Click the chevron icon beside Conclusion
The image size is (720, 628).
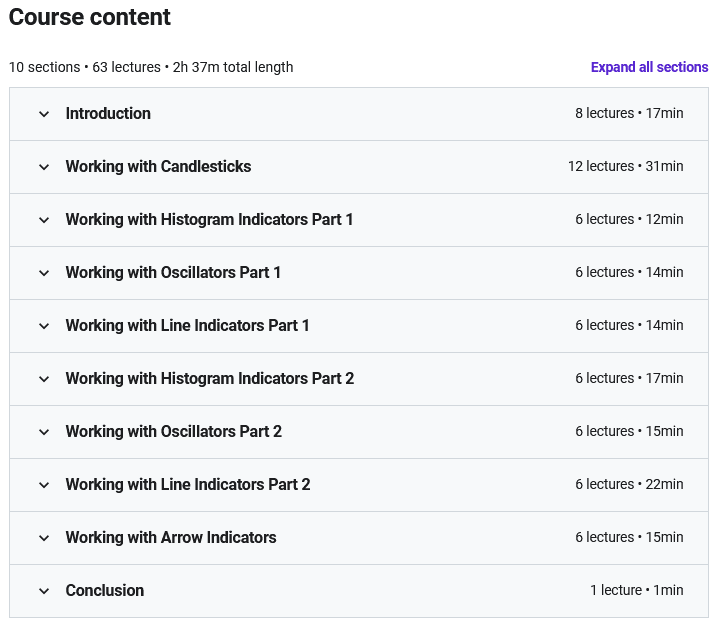(44, 591)
